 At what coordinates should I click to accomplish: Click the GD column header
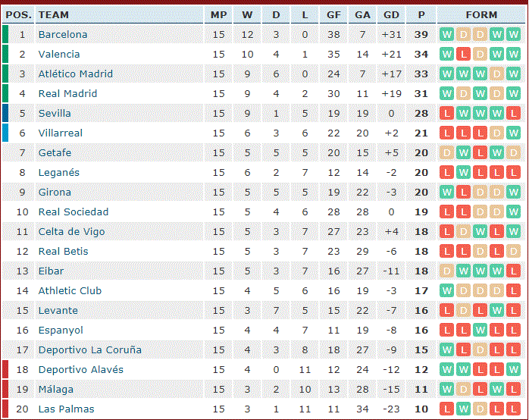coord(391,15)
